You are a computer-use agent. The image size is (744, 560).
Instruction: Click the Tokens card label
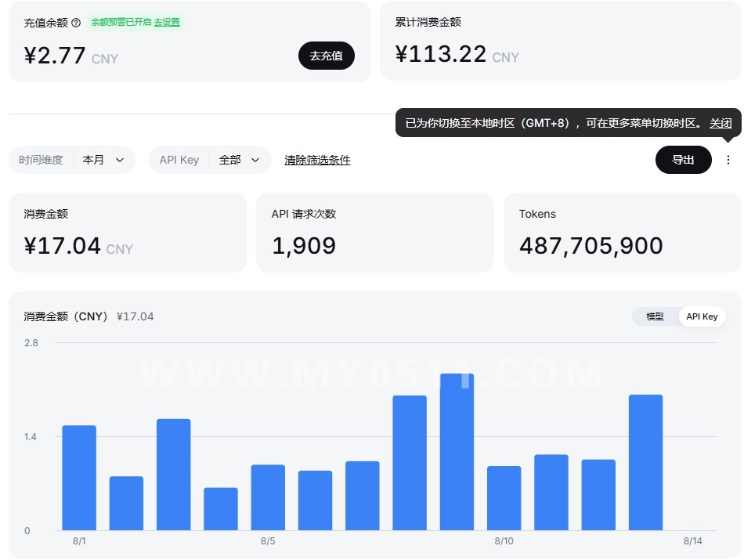coord(537,214)
